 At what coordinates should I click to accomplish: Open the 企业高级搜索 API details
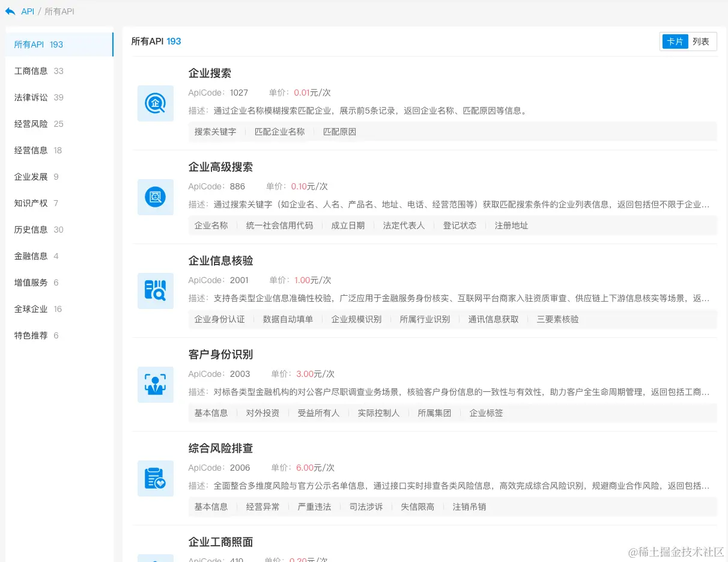point(220,166)
